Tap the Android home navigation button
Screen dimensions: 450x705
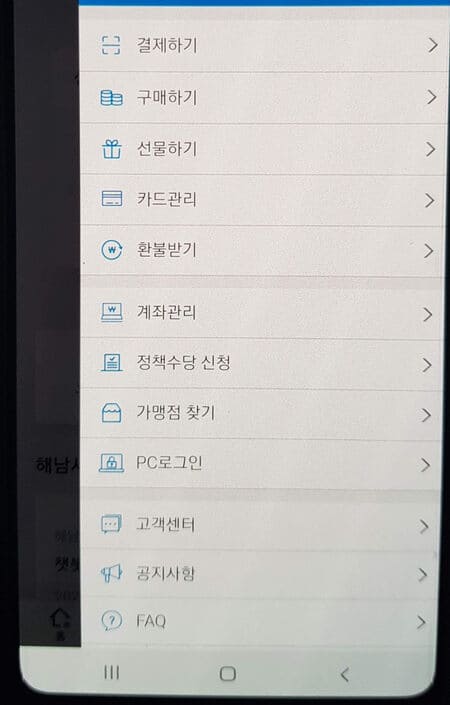(227, 674)
